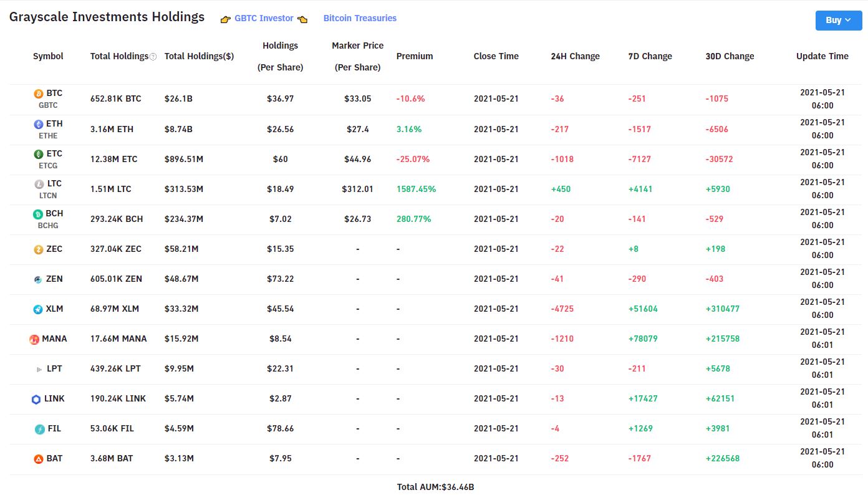Image resolution: width=868 pixels, height=495 pixels.
Task: Click the Premium column header
Action: tap(415, 56)
